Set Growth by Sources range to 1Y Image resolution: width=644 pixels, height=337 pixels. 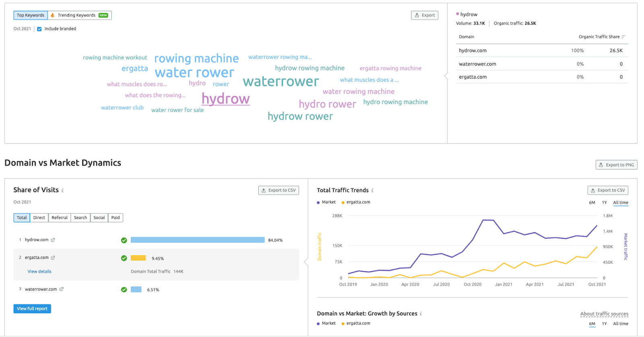[604, 324]
